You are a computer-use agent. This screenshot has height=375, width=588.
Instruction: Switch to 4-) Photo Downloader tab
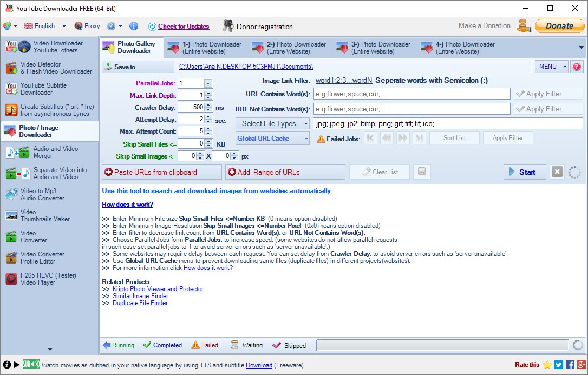tap(459, 48)
